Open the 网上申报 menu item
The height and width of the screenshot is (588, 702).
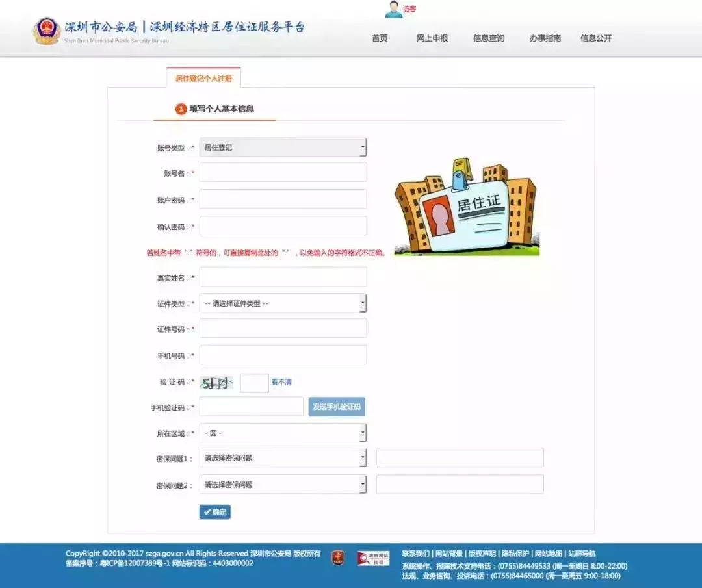pyautogui.click(x=432, y=38)
